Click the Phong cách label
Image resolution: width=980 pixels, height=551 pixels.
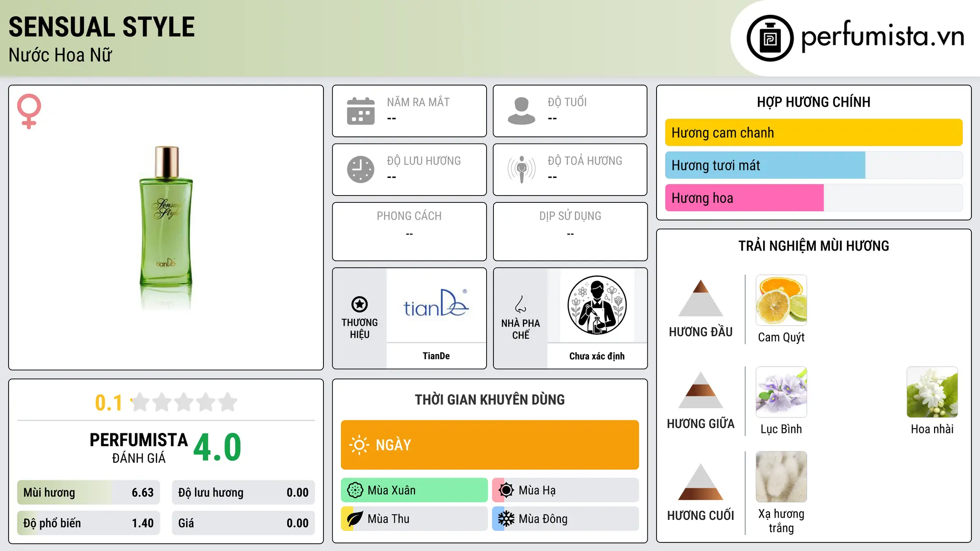coord(409,216)
